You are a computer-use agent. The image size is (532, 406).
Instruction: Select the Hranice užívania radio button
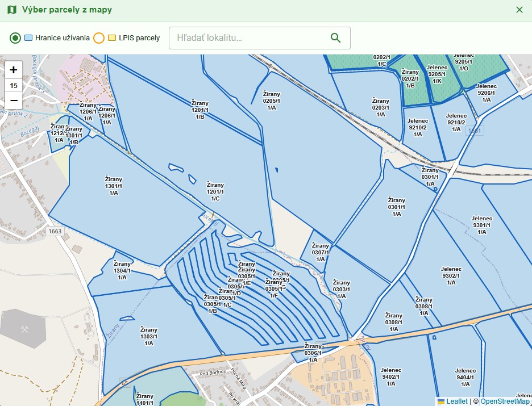click(x=15, y=38)
